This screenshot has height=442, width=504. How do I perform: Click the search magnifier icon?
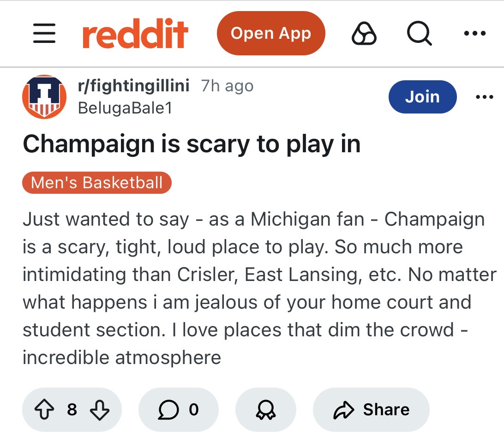419,34
